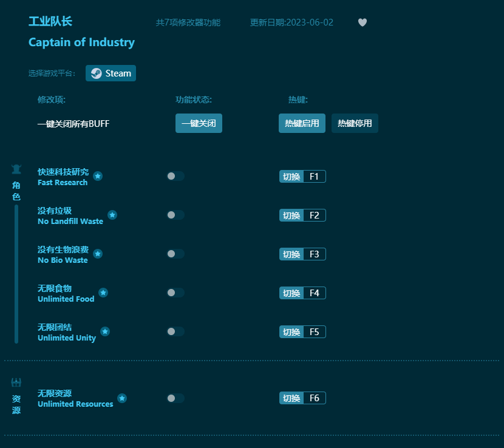This screenshot has height=448, width=504.
Task: Enable the Fast Research toggle switch
Action: click(x=175, y=176)
